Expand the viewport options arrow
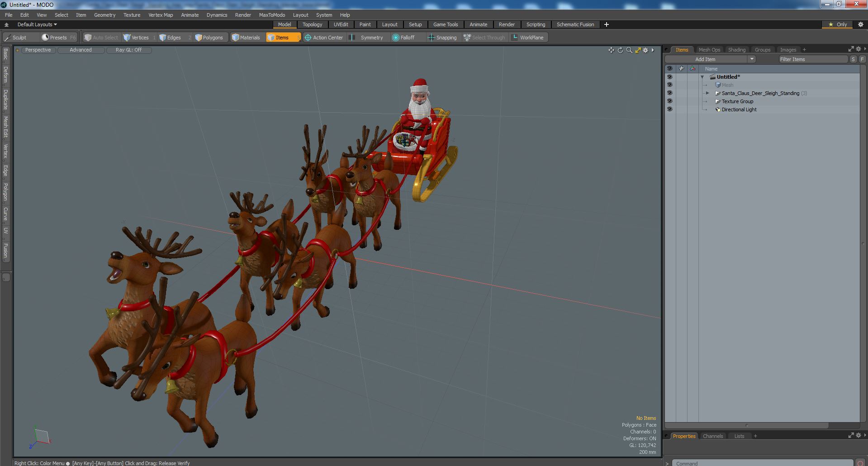 point(653,50)
